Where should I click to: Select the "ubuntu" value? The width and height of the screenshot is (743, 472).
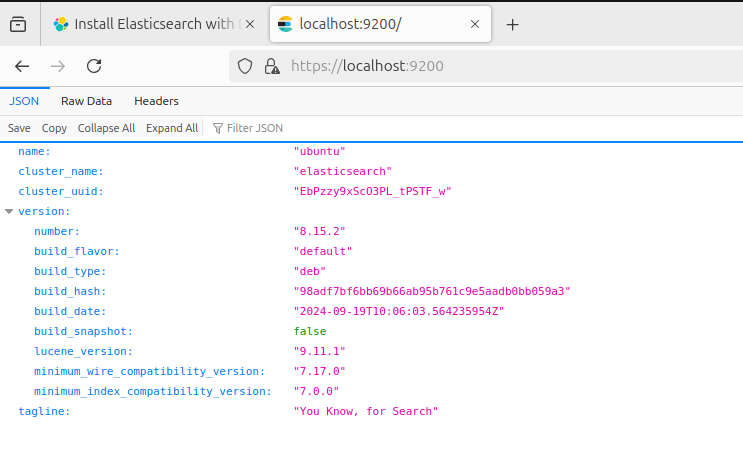pos(319,151)
